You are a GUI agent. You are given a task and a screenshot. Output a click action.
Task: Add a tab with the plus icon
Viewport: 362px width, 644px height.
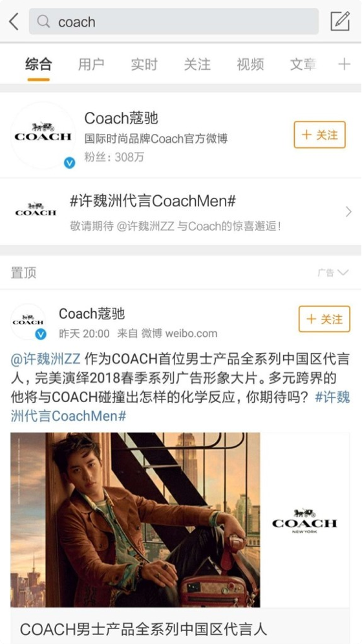(x=344, y=64)
